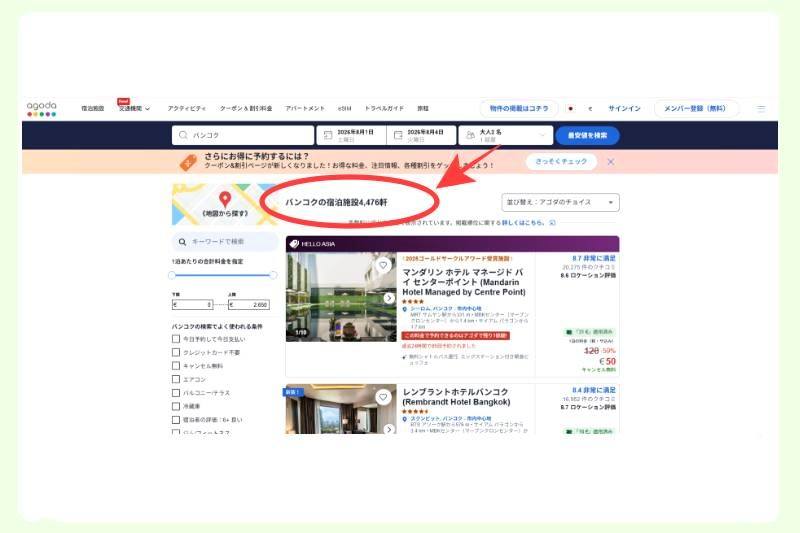Click the さっそくチェック button
Image resolution: width=800 pixels, height=533 pixels.
(x=561, y=162)
